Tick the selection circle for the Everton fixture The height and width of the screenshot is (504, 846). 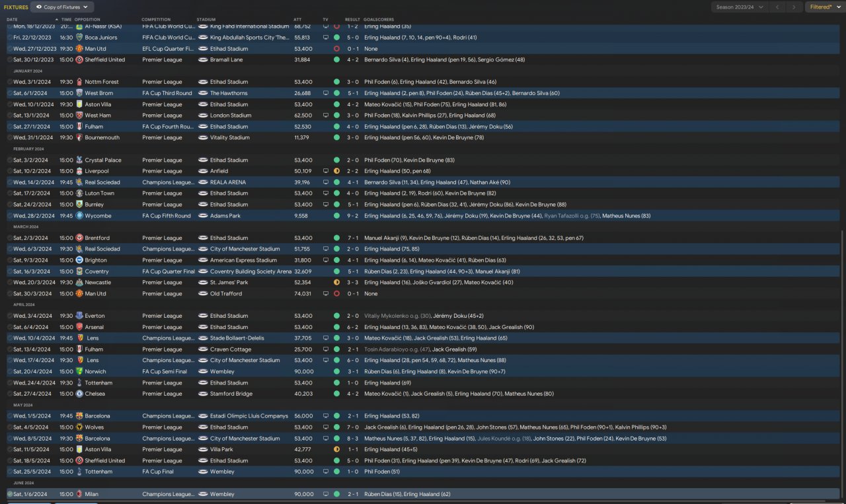[x=10, y=316]
